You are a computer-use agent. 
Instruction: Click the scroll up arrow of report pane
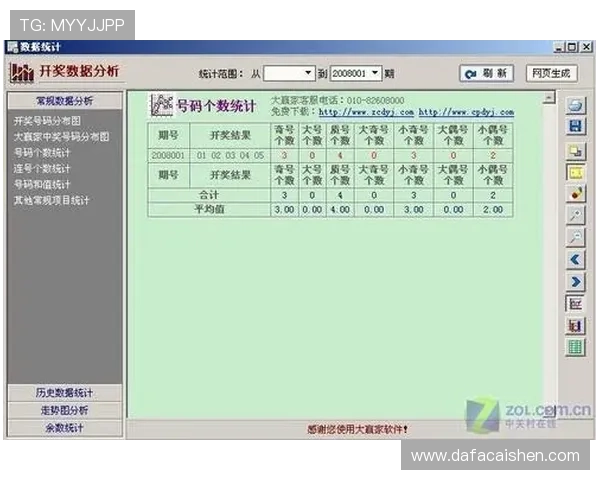549,98
